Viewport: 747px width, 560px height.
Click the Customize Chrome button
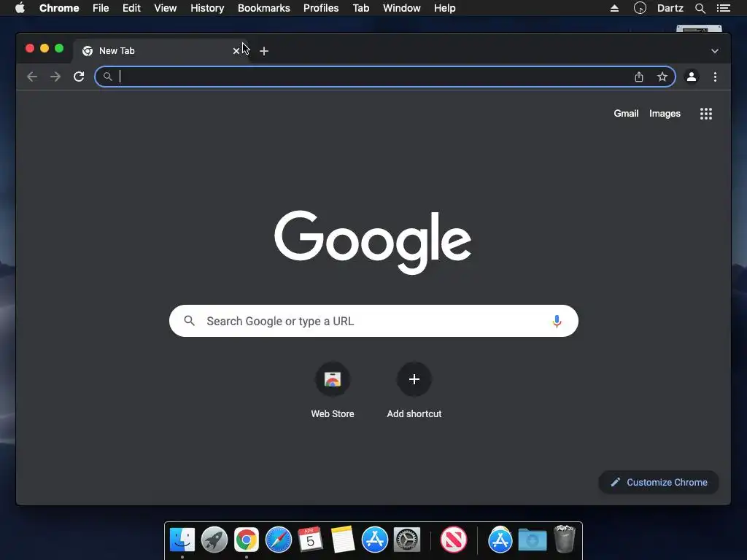click(659, 483)
